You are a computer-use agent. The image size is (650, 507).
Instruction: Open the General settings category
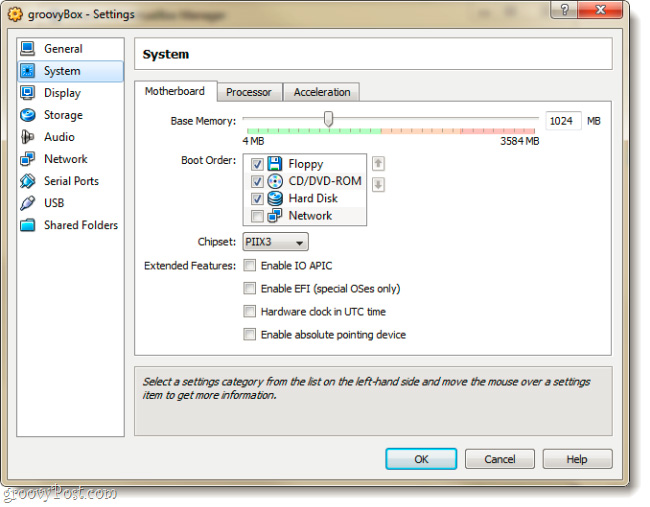[x=70, y=49]
